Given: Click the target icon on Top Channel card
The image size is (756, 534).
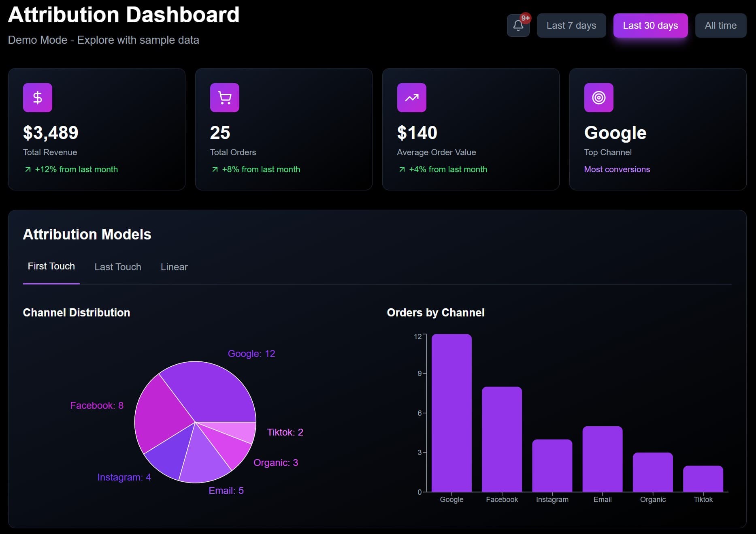Looking at the screenshot, I should pyautogui.click(x=598, y=97).
